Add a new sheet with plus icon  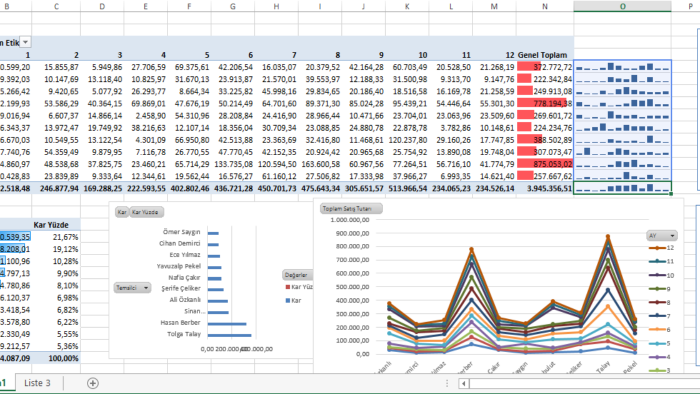pyautogui.click(x=92, y=383)
